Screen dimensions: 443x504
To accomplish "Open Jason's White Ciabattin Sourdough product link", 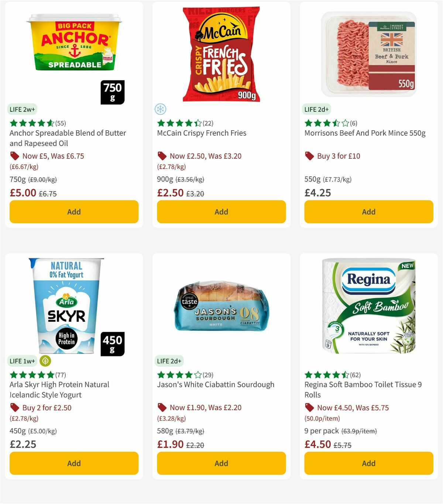I will coord(216,384).
